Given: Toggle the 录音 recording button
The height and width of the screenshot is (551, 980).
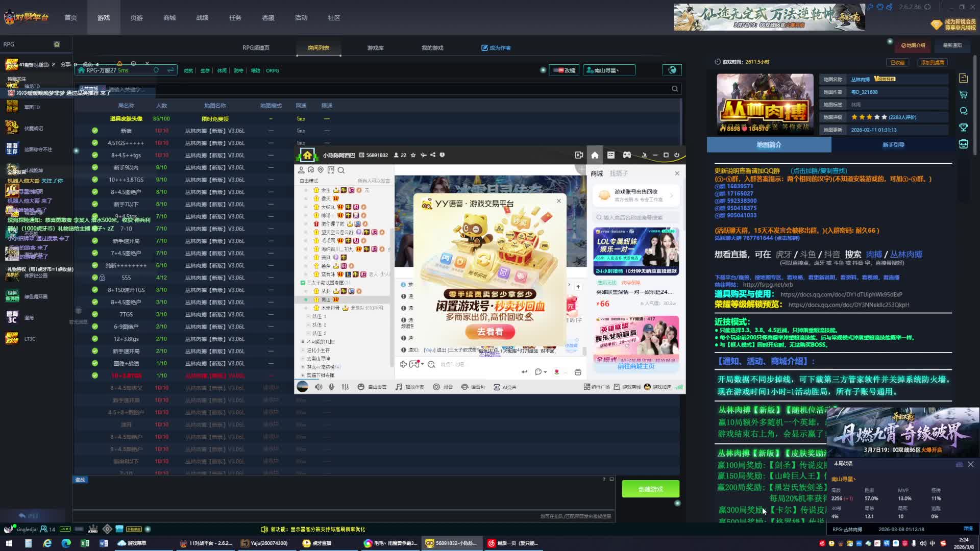Looking at the screenshot, I should (x=443, y=387).
